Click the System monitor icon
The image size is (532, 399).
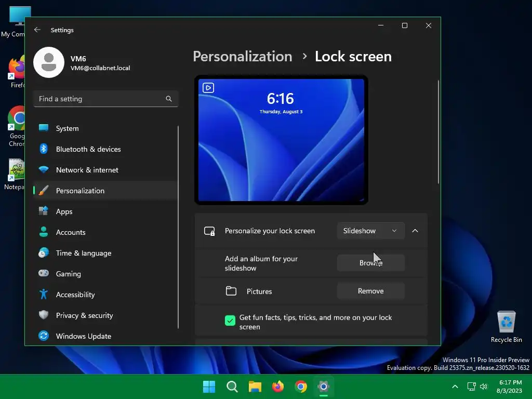[44, 128]
